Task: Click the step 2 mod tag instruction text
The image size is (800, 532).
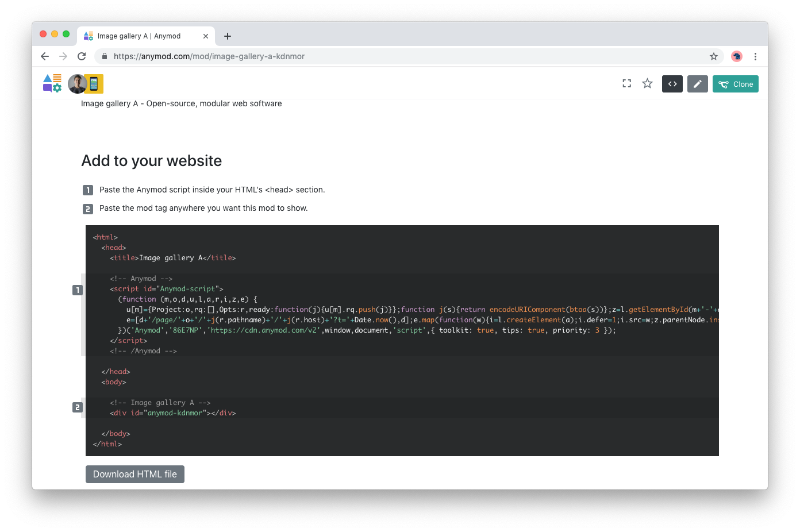Action: pos(203,208)
